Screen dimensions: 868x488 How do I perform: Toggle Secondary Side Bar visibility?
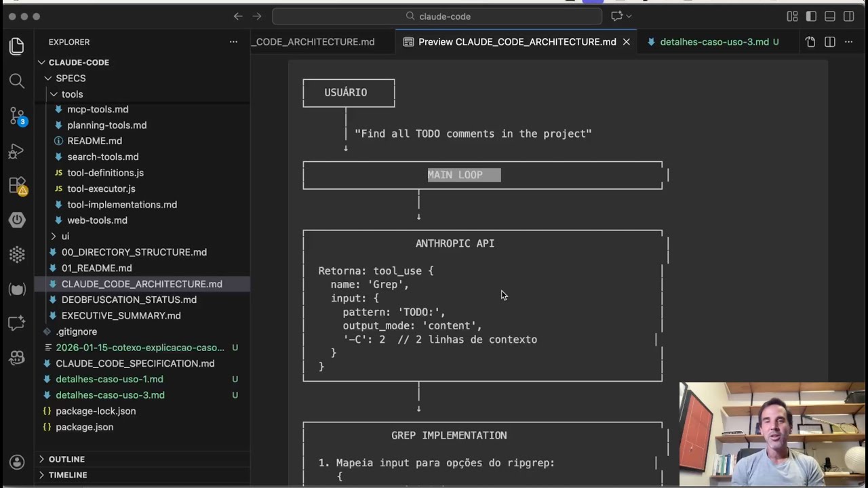pos(848,16)
